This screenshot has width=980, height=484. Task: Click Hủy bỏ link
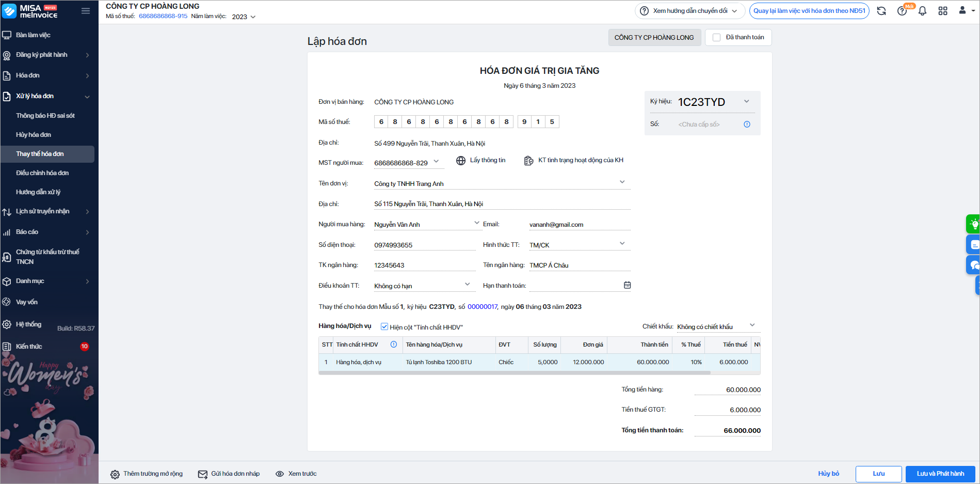828,474
